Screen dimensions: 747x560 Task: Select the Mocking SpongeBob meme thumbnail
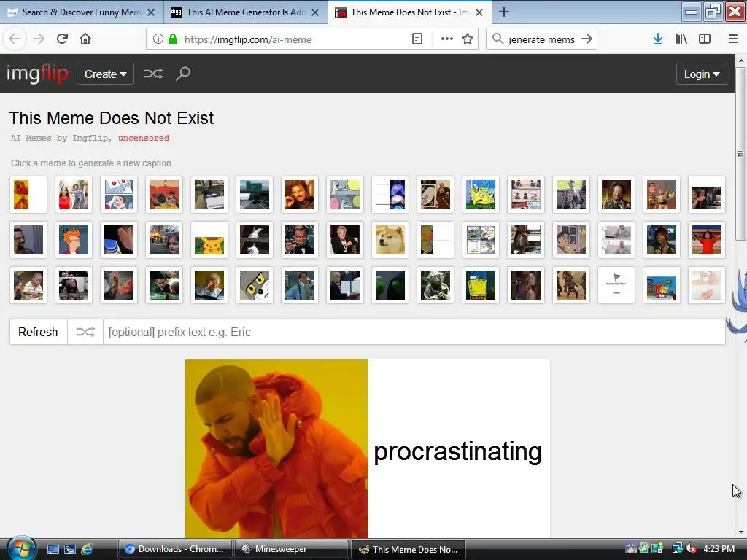pyautogui.click(x=481, y=195)
